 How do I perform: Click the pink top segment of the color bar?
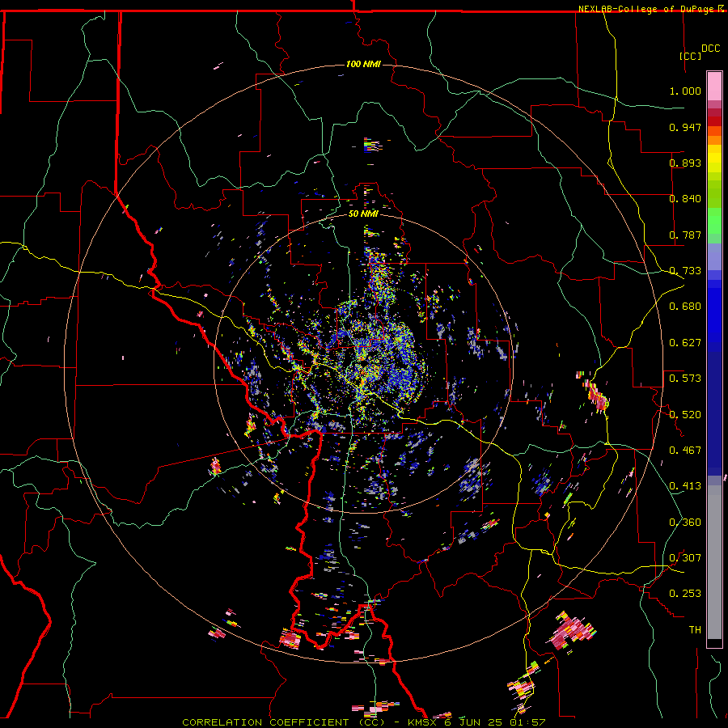tap(714, 86)
